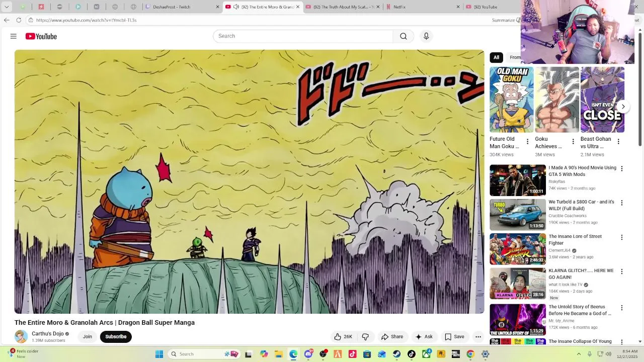Like the video with 26K thumbs-up
The width and height of the screenshot is (644, 362).
(x=343, y=337)
